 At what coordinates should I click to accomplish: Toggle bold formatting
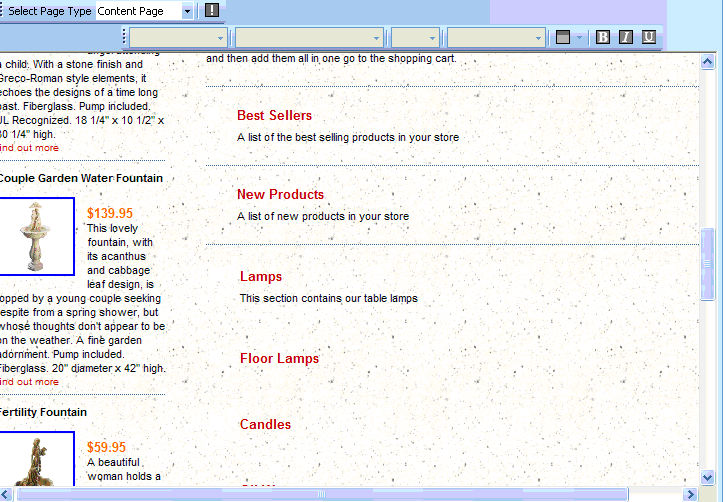(x=603, y=37)
